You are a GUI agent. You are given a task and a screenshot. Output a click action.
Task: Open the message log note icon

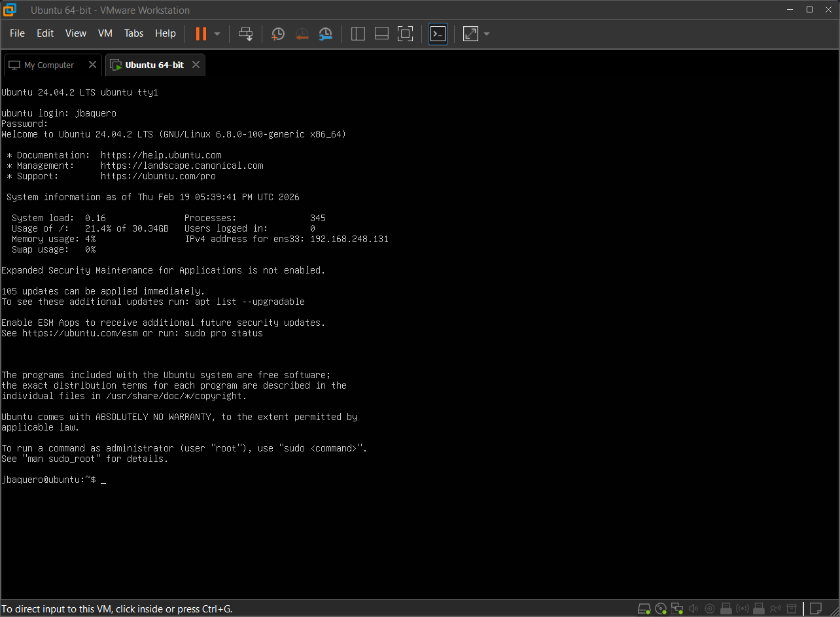[x=816, y=608]
